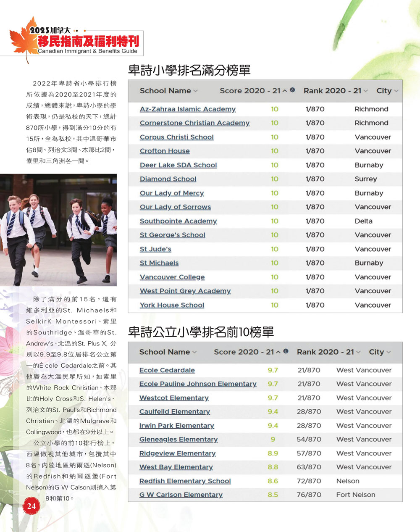Click the photo of running schoolchildren
This screenshot has height=532, width=420.
pyautogui.click(x=58, y=230)
